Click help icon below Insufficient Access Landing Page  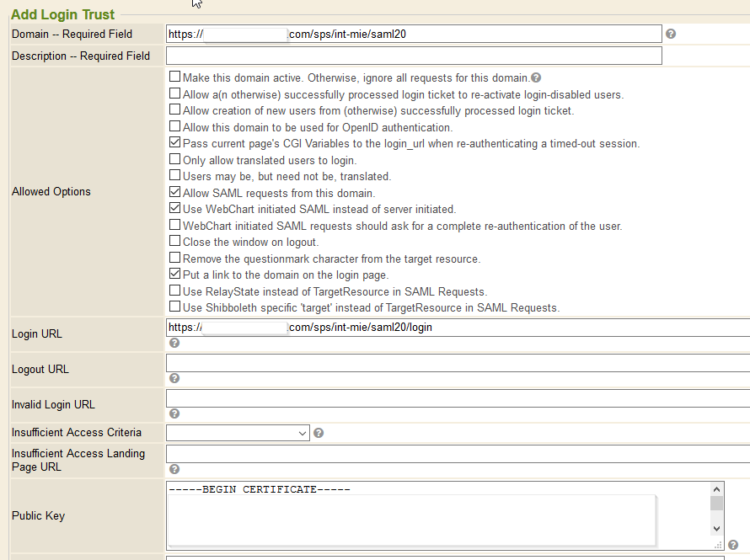(x=174, y=469)
